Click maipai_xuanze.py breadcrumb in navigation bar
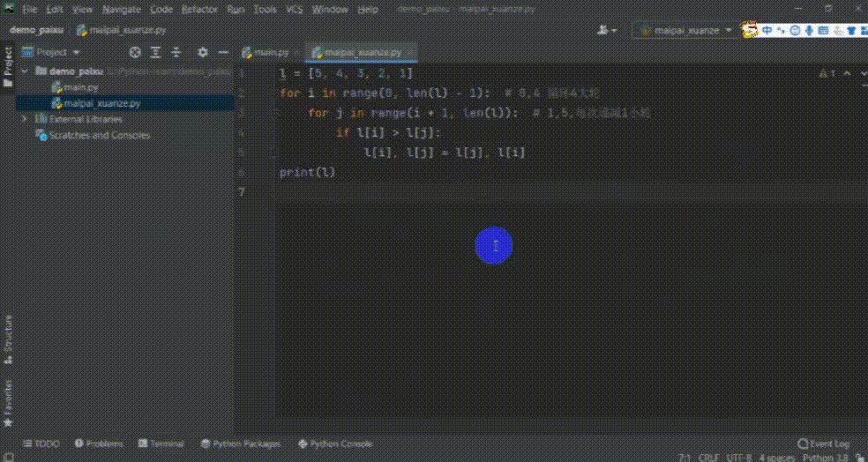 click(x=122, y=31)
